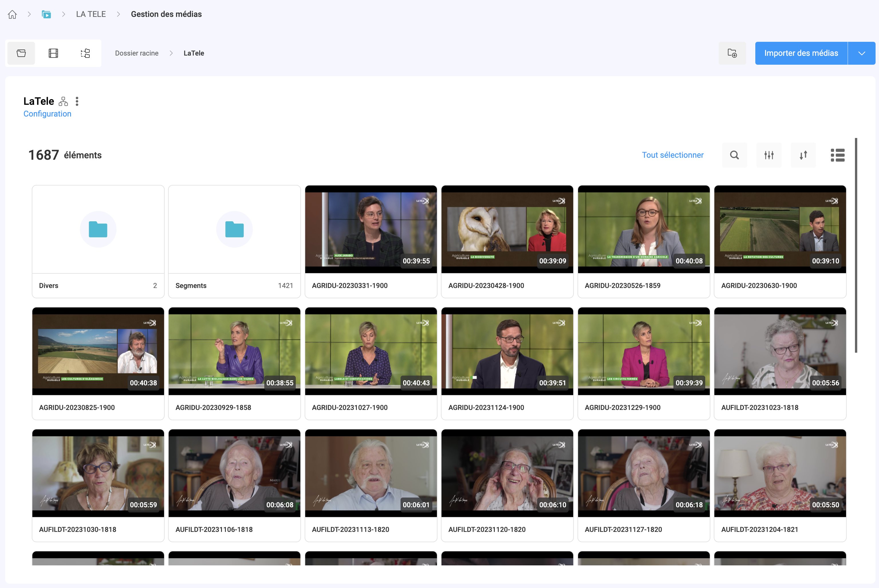The image size is (879, 588).
Task: Expand the import options dropdown arrow
Action: point(861,53)
